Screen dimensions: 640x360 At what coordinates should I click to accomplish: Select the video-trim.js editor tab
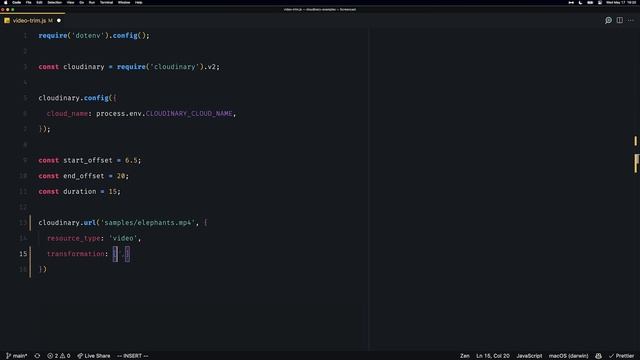(33, 20)
